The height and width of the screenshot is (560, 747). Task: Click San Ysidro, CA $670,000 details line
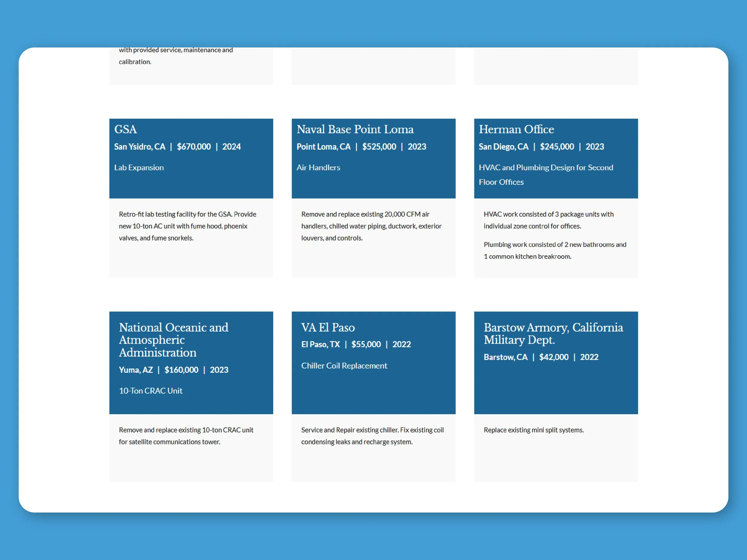click(x=177, y=147)
